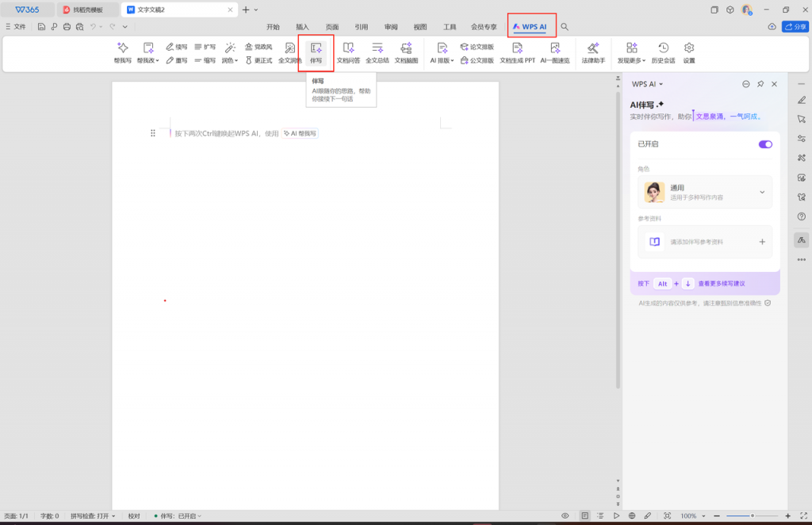This screenshot has width=812, height=525.
Task: Open AI一图速览 image overview tool
Action: (555, 53)
